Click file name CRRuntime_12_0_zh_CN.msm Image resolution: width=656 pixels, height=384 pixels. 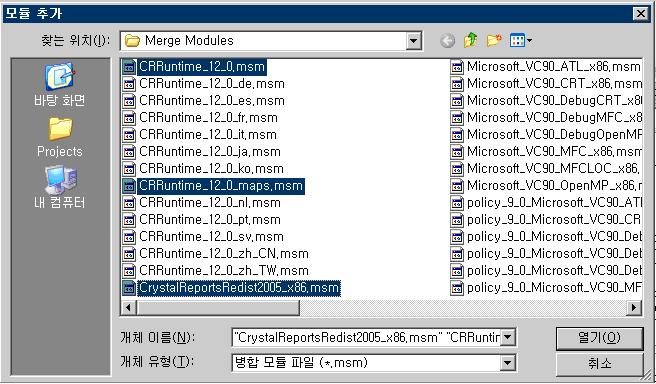click(x=224, y=253)
